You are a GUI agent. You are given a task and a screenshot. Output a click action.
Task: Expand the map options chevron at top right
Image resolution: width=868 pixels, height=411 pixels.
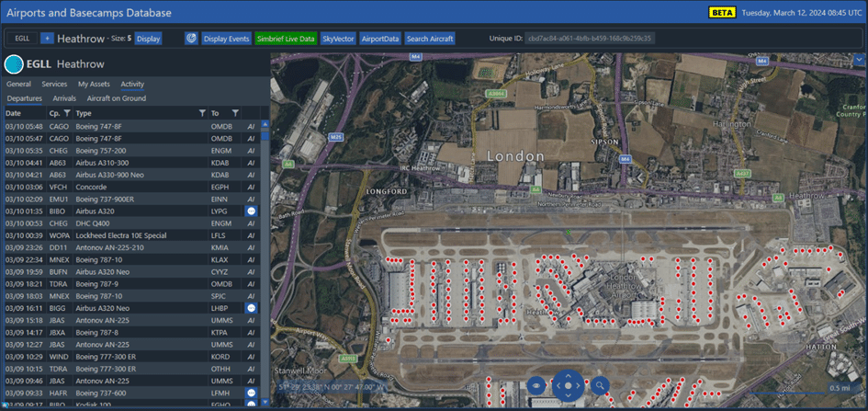[859, 59]
